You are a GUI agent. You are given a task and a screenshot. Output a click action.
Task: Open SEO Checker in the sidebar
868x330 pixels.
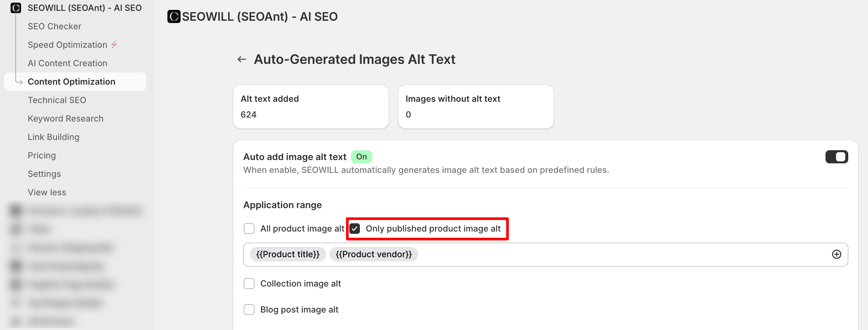tap(54, 26)
